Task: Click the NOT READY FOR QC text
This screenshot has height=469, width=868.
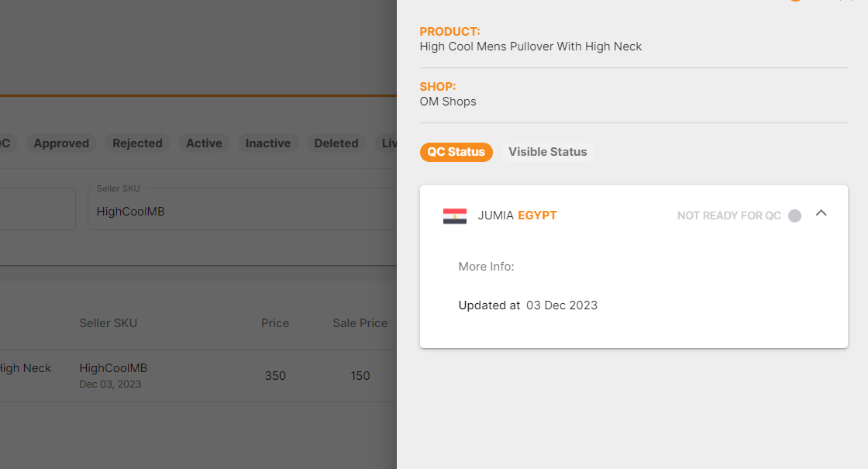Action: (728, 216)
